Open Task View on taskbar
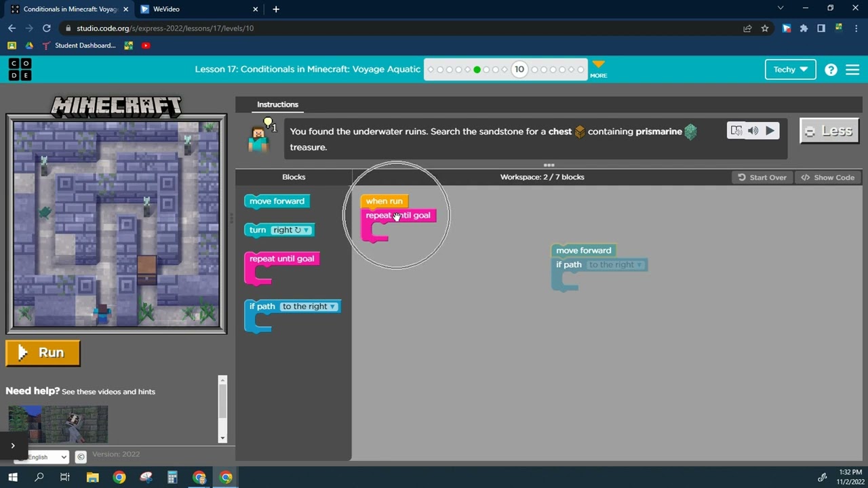868x488 pixels. (65, 477)
